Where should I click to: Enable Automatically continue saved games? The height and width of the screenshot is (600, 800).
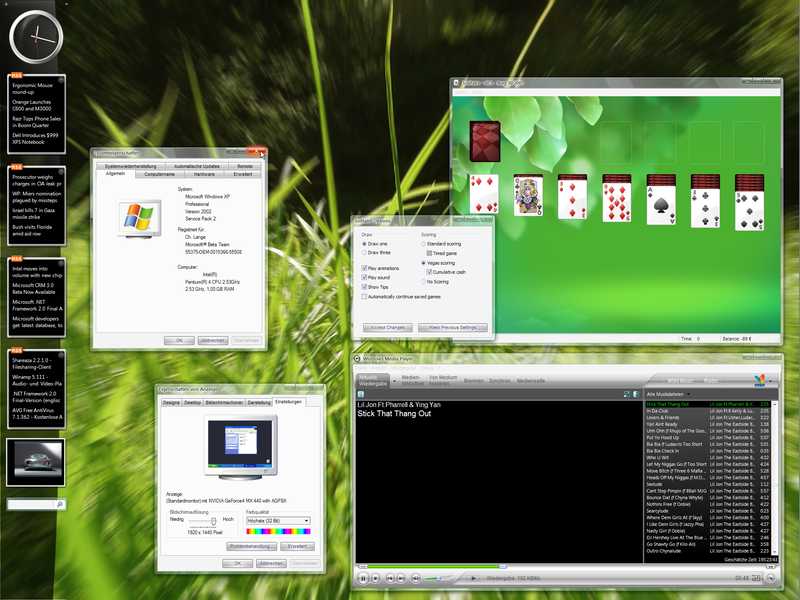coord(364,296)
